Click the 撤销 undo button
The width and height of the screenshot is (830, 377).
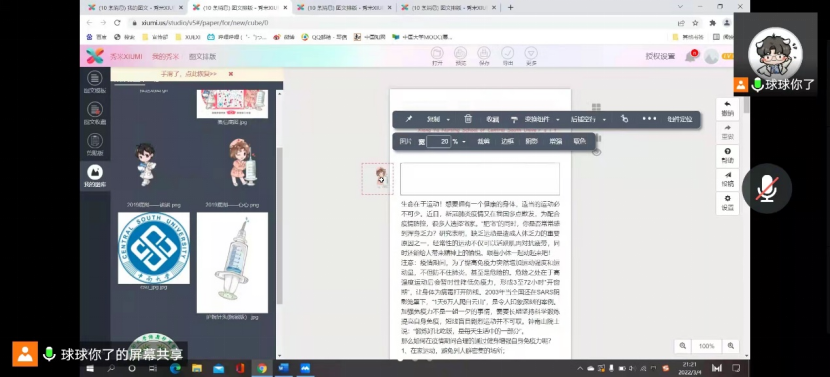click(x=728, y=109)
